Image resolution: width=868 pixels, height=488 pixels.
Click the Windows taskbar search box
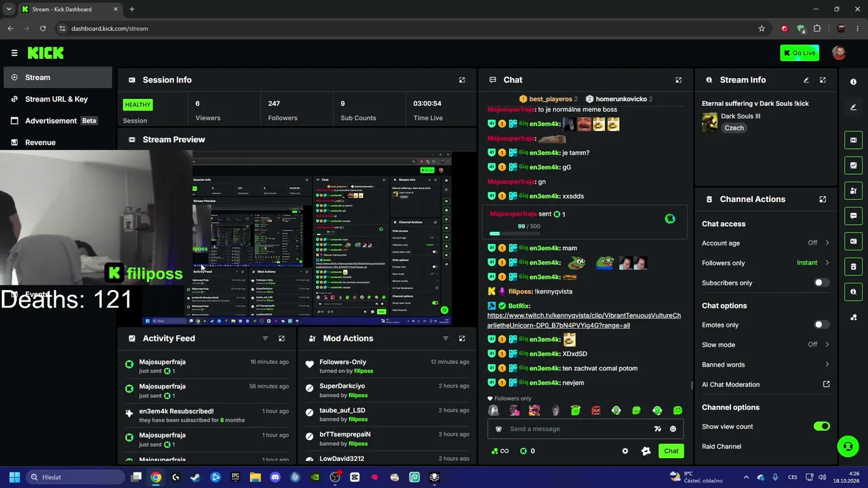coord(75,477)
